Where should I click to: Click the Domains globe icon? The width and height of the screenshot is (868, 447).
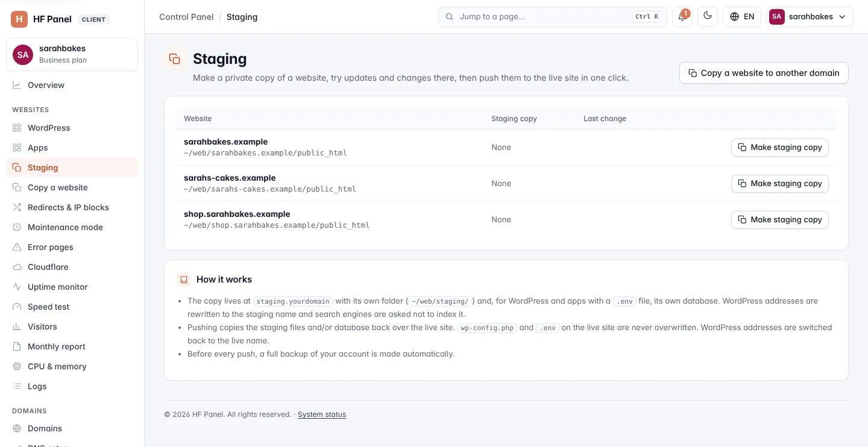17,428
